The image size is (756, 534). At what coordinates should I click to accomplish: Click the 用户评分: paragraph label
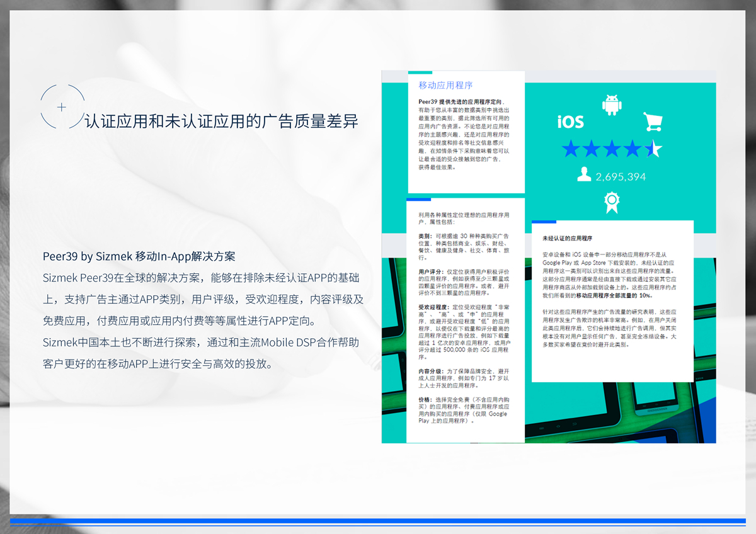430,271
